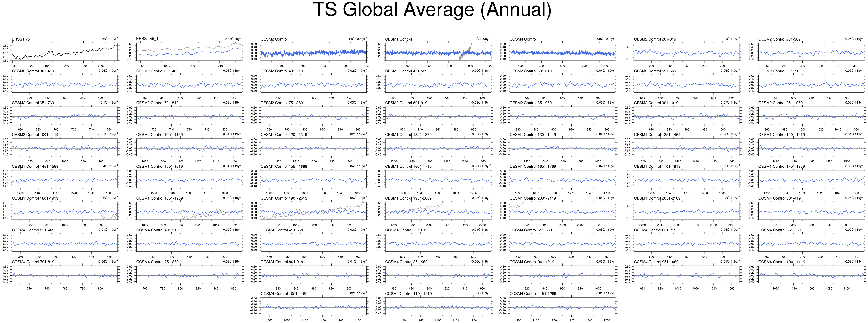Click the CCSM4 Control 1151-1269 panel

click(562, 306)
